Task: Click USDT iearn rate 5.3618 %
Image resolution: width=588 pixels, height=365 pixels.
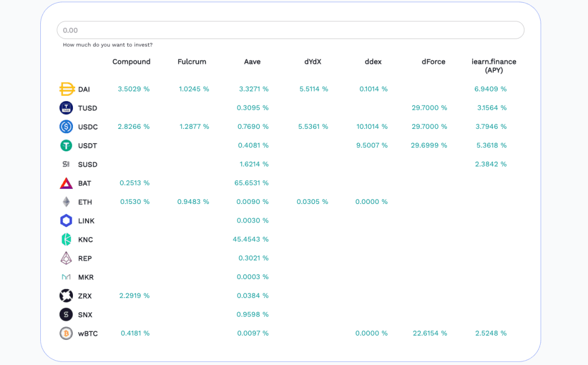Action: click(x=491, y=145)
